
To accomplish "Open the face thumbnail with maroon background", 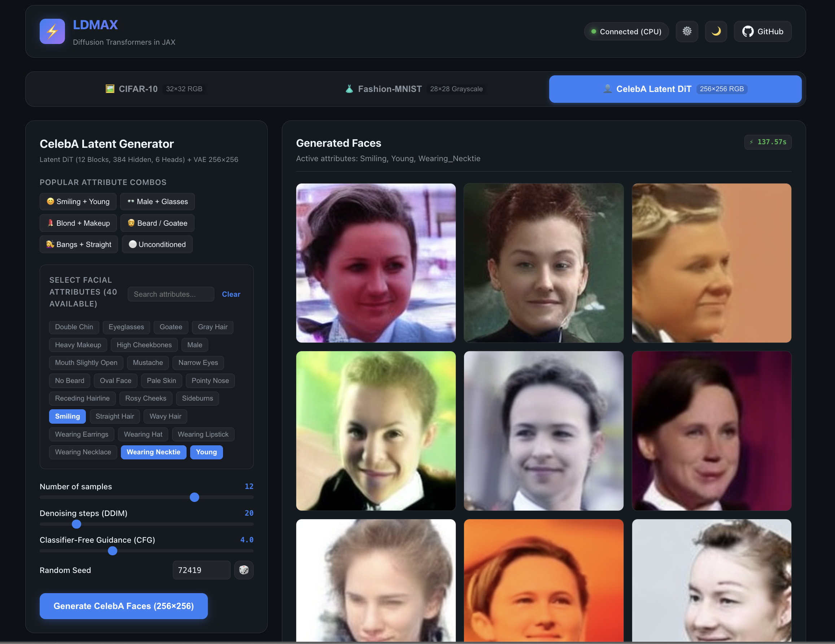I will 712,431.
